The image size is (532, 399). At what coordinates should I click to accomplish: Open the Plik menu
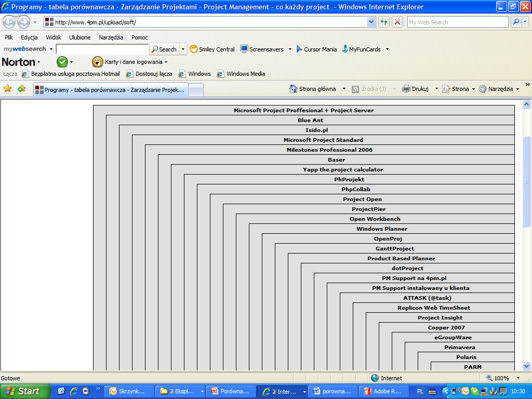[x=9, y=37]
